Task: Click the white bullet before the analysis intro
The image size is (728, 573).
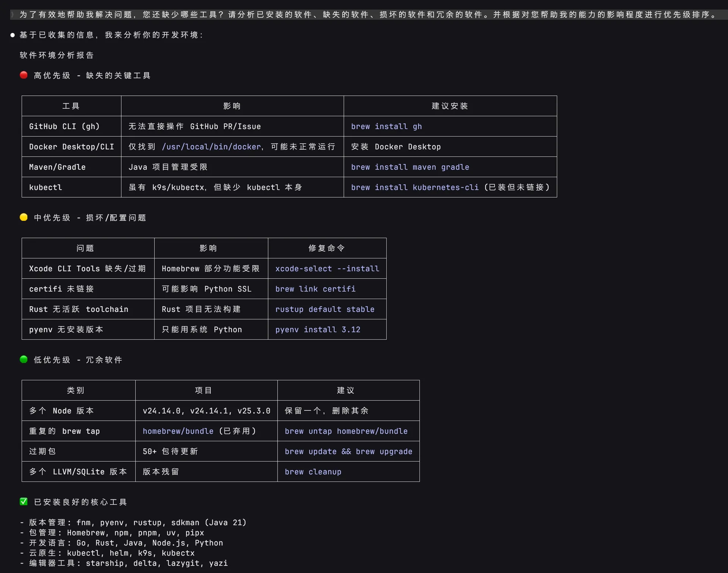Action: pos(13,35)
